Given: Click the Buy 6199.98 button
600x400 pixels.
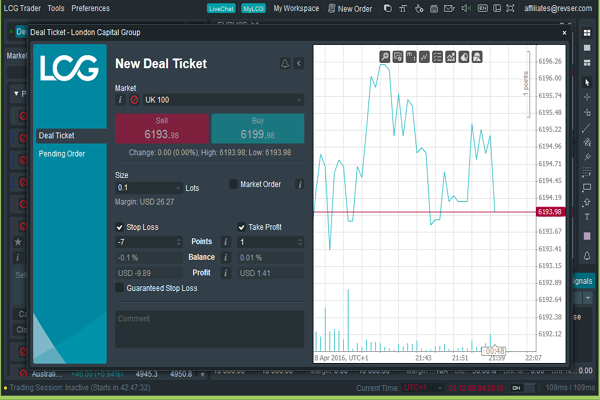Looking at the screenshot, I should (x=258, y=129).
